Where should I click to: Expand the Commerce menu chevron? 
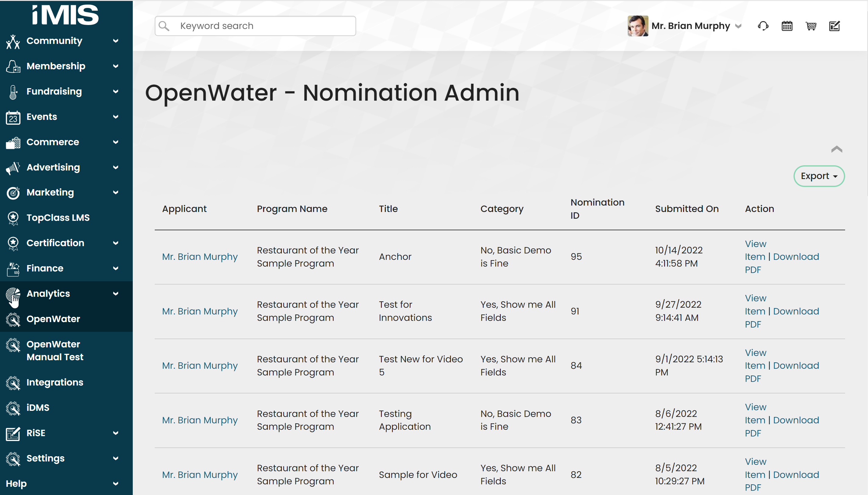pos(116,142)
